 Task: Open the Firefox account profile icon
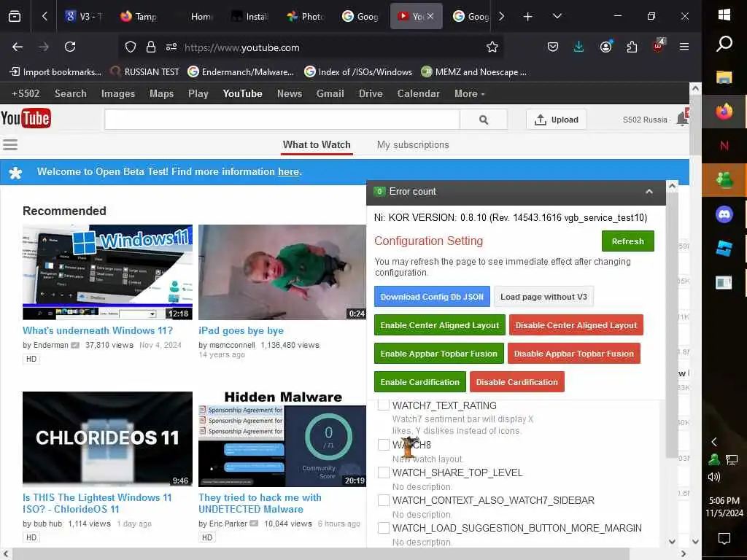[x=605, y=47]
